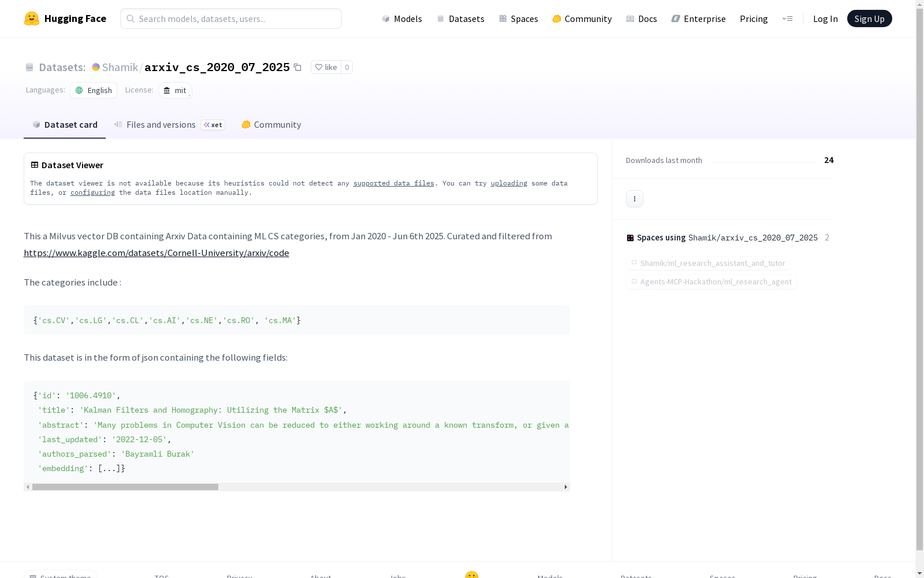Click the uploading link in Dataset Viewer
Viewport: 924px width, 578px height.
tap(509, 183)
